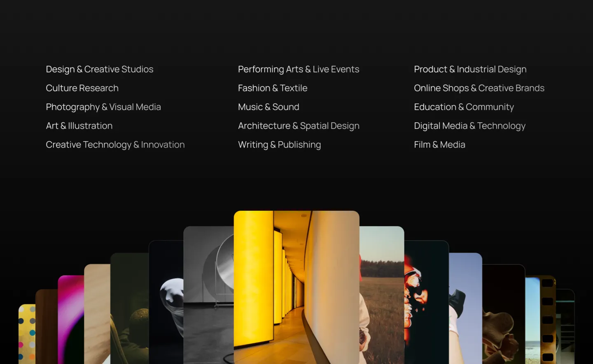Open Performing Arts & Live Events
This screenshot has width=593, height=364.
(298, 69)
